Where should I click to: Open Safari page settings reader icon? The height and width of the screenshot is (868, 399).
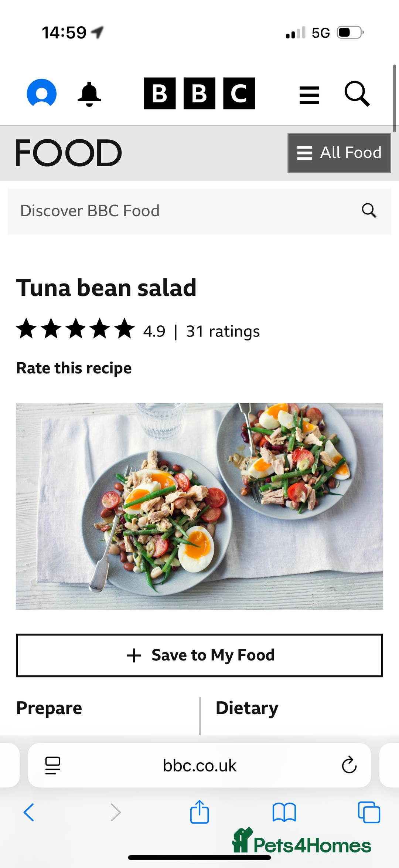click(53, 765)
